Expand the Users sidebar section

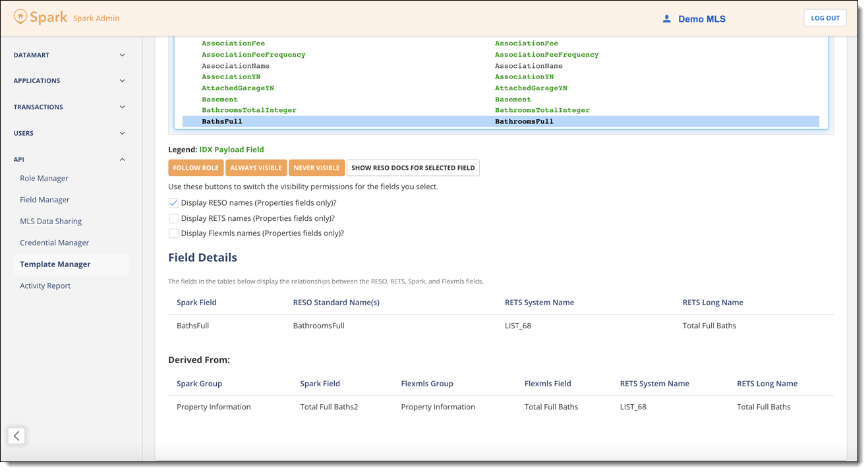[x=70, y=133]
